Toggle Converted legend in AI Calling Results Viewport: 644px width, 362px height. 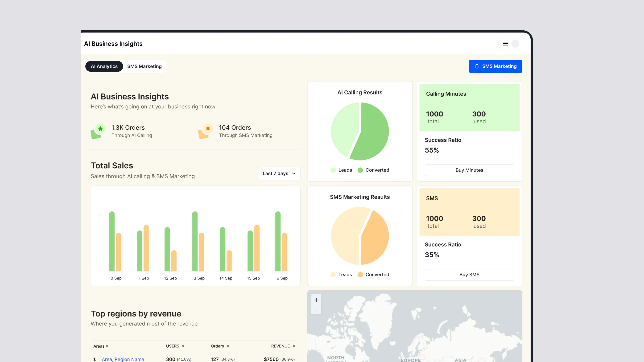[x=373, y=170]
